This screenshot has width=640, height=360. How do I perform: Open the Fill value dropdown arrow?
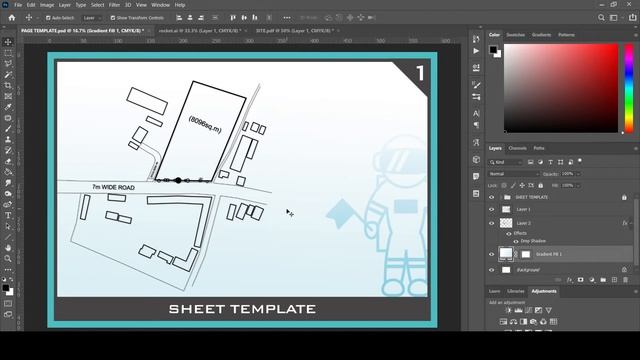(578, 185)
